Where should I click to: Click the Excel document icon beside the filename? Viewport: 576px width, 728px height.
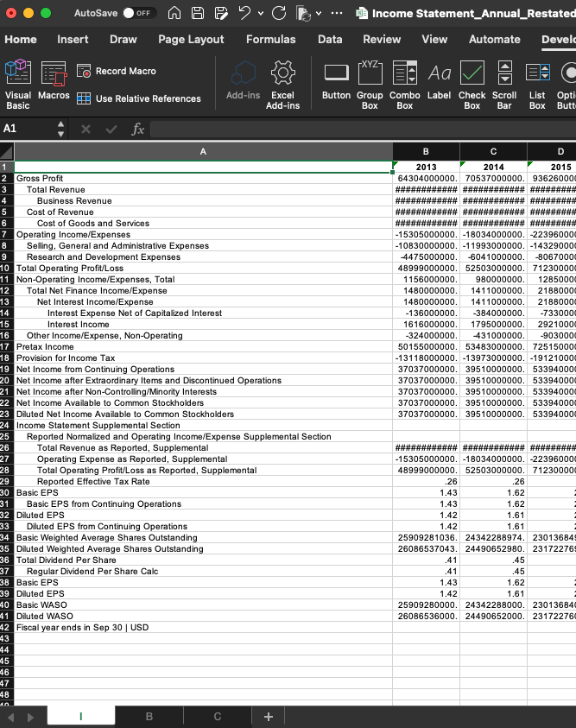click(362, 14)
